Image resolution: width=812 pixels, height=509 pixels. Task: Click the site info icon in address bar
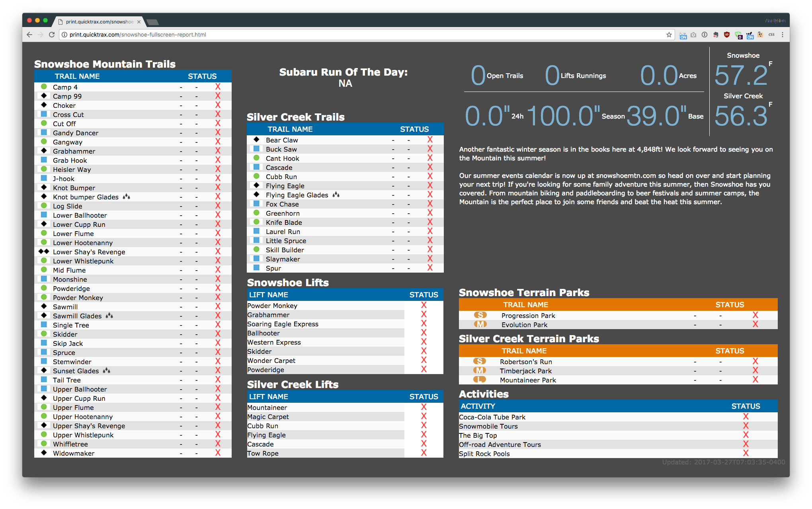(x=64, y=35)
